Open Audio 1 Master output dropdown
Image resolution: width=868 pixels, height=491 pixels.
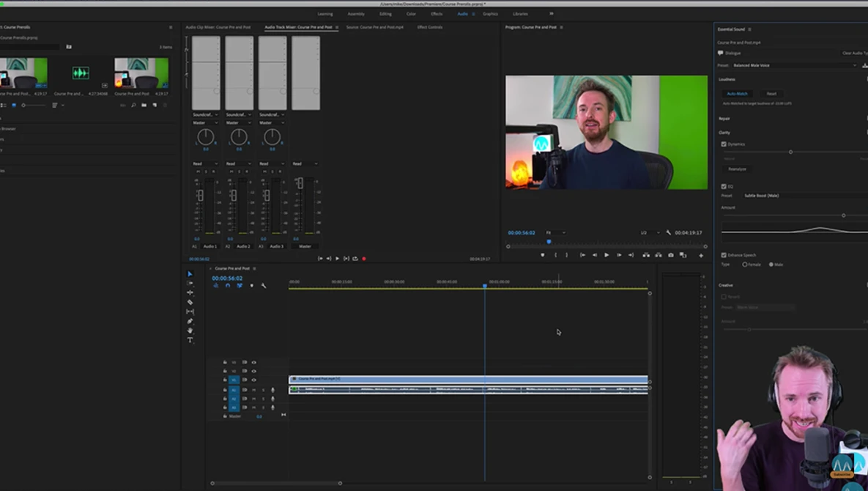[205, 123]
